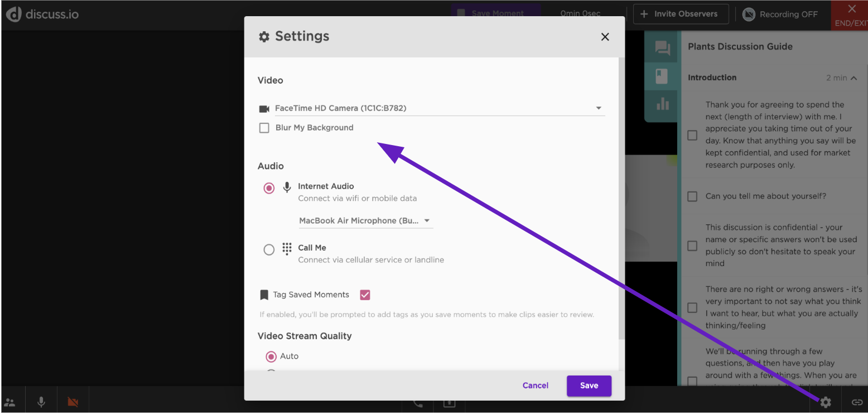Image resolution: width=868 pixels, height=414 pixels.
Task: Mute your microphone in the bottom toolbar
Action: click(41, 399)
